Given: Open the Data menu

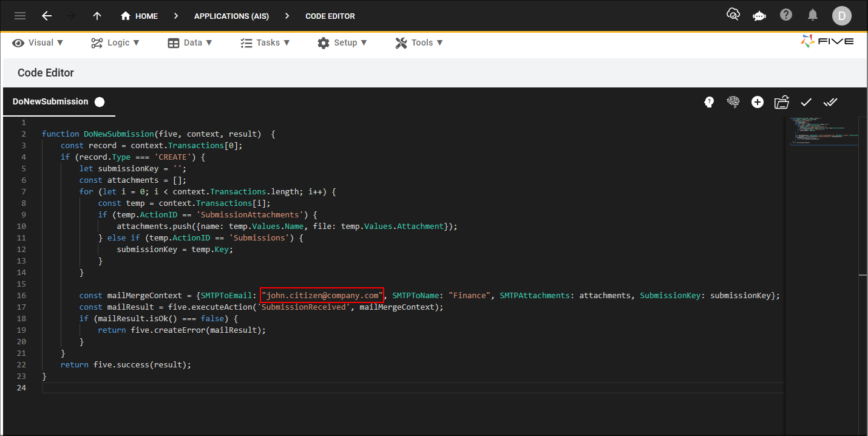Looking at the screenshot, I should click(190, 43).
